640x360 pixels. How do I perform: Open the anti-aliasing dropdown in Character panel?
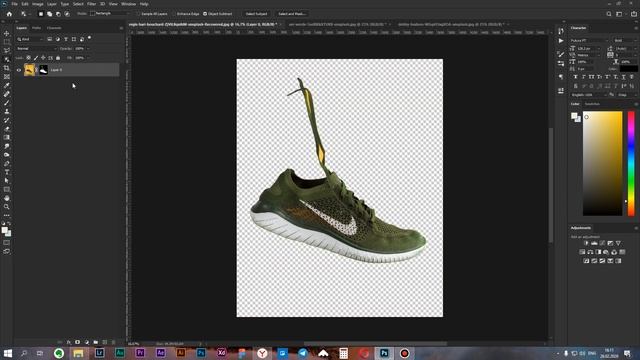coord(627,95)
